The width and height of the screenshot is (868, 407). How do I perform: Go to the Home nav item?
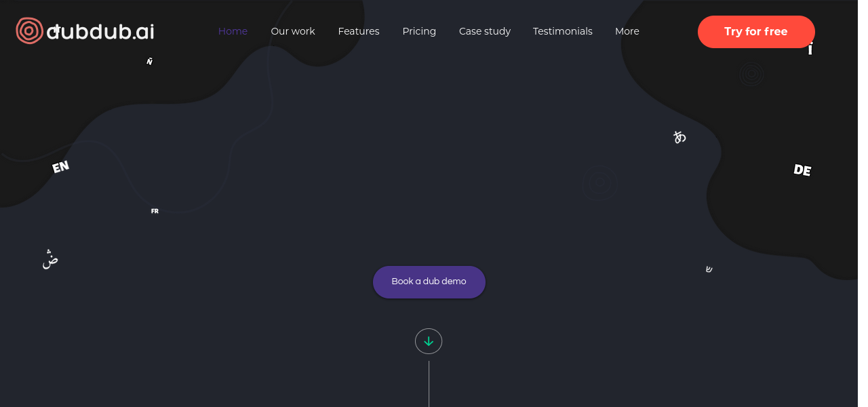click(233, 31)
